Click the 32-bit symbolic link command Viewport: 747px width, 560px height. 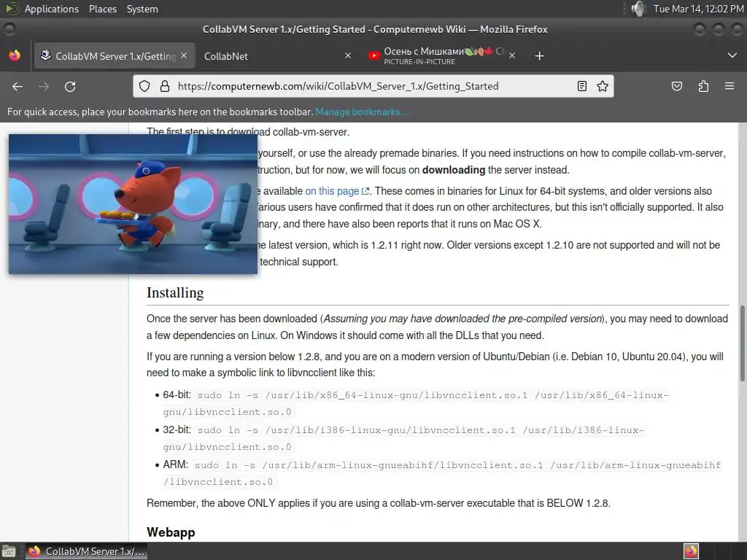tap(403, 438)
